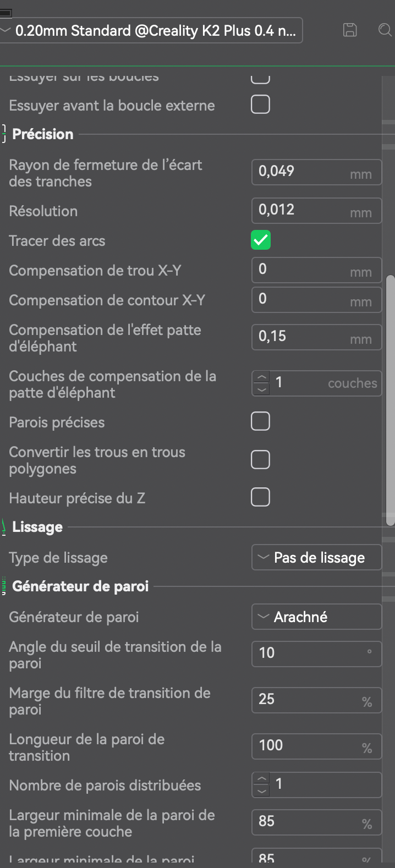Decrease Nombre de parois distribuées value
Viewport: 395px width, 868px height.
tap(261, 790)
